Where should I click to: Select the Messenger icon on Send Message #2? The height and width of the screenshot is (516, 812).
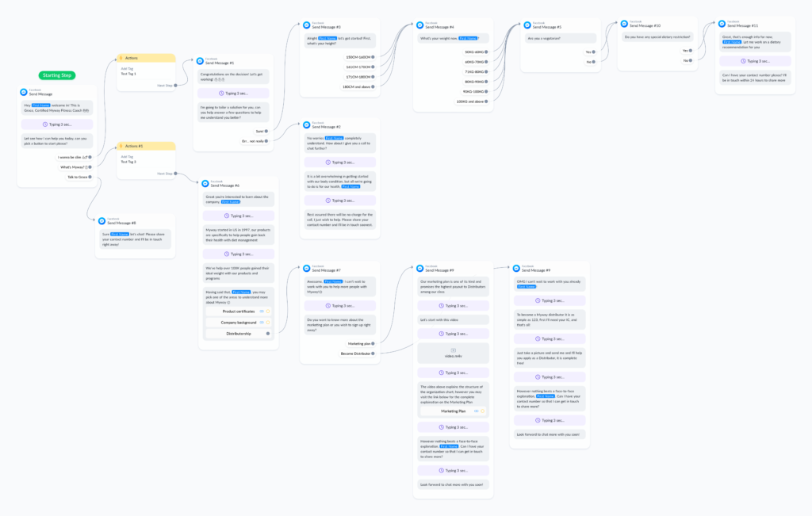[x=307, y=124]
